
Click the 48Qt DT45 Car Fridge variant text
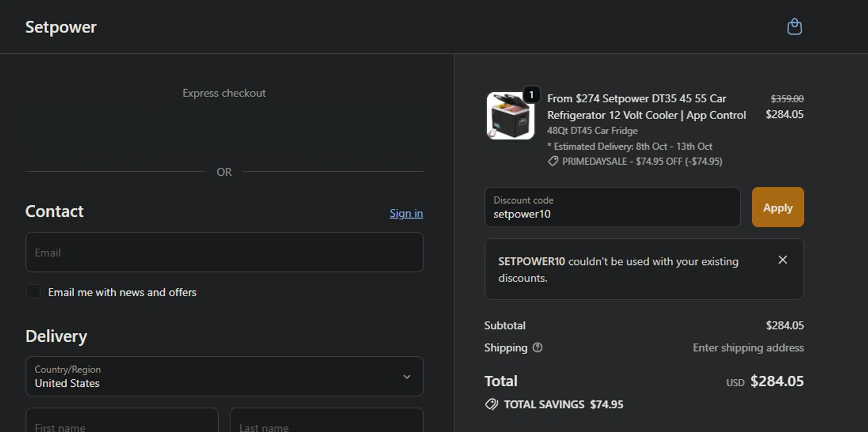pyautogui.click(x=593, y=131)
